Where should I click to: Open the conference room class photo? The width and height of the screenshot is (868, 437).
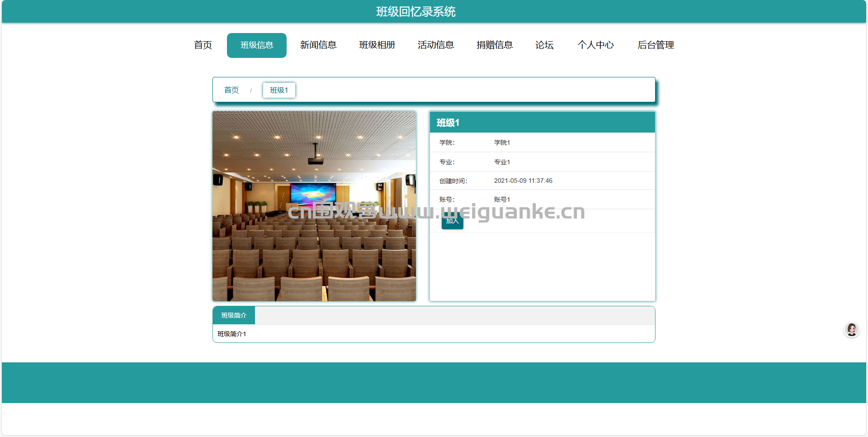(x=314, y=206)
